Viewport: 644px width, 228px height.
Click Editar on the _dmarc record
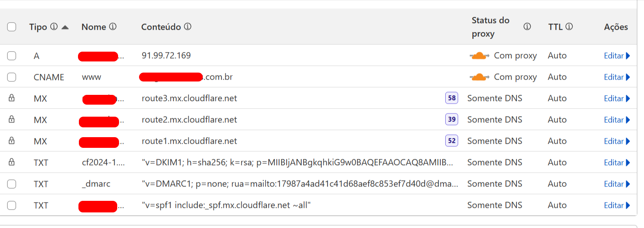(x=617, y=184)
